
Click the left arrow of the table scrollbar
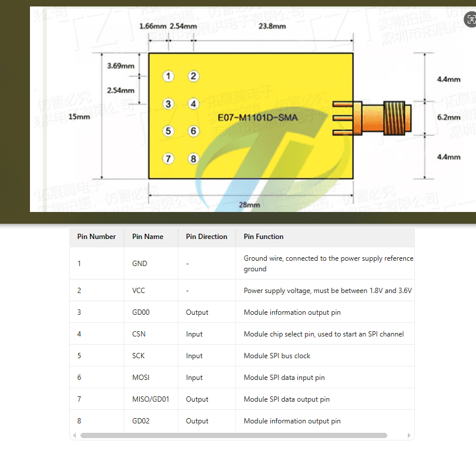75,436
